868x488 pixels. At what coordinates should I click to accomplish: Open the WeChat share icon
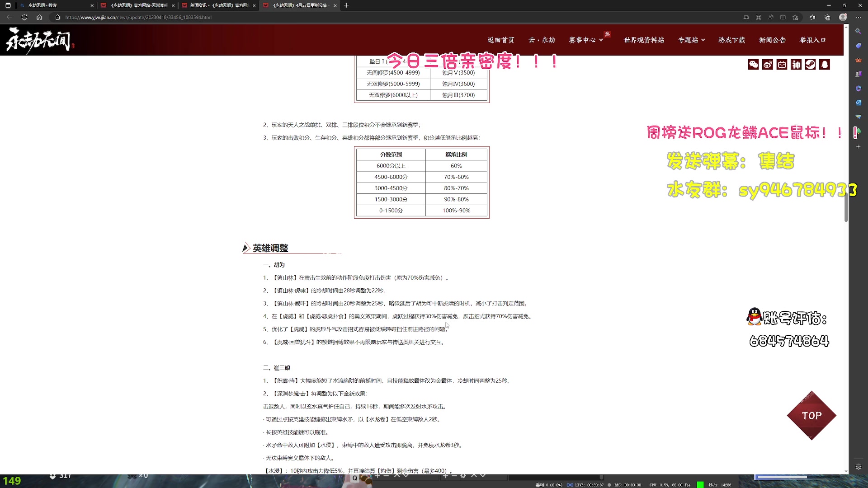pos(753,65)
